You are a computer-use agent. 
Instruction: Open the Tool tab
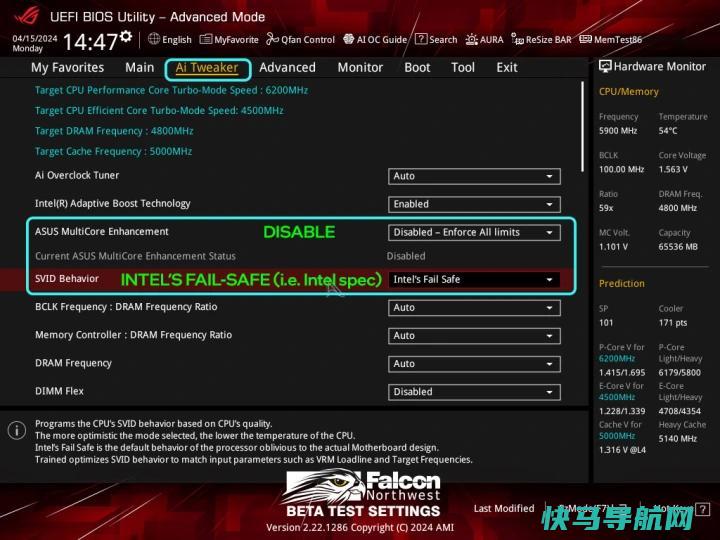463,68
